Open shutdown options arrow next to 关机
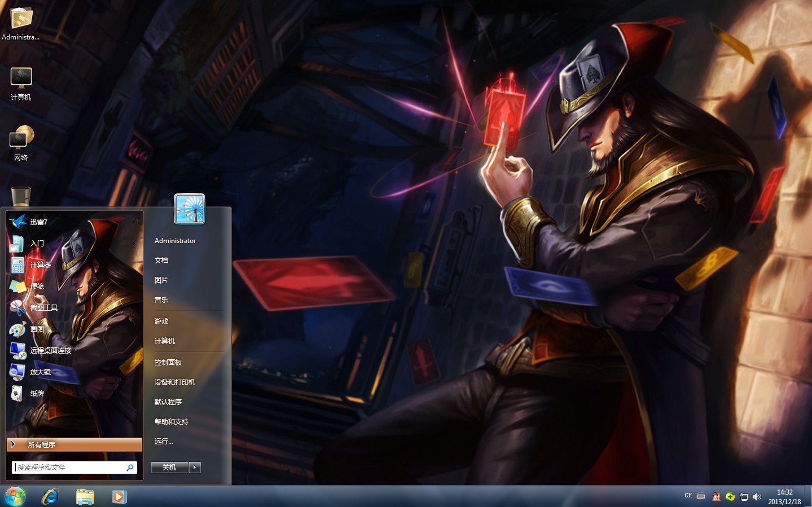Screen dimensions: 812x507 click(x=195, y=467)
